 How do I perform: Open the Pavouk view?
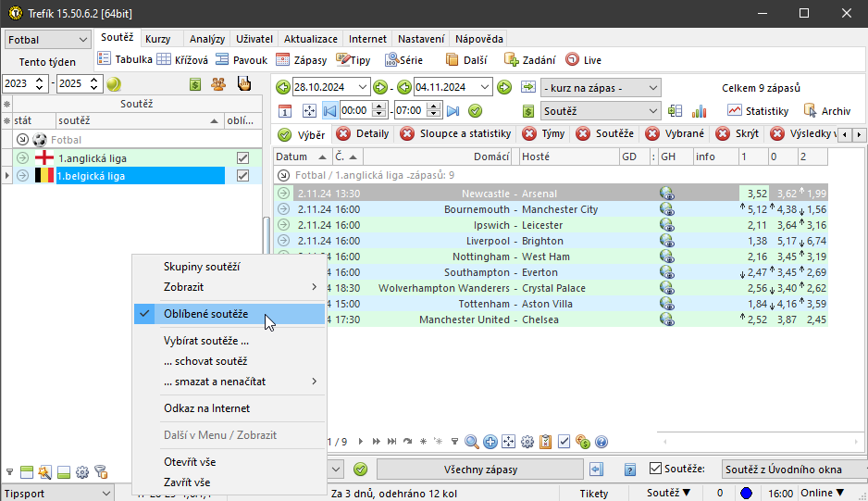(x=242, y=60)
